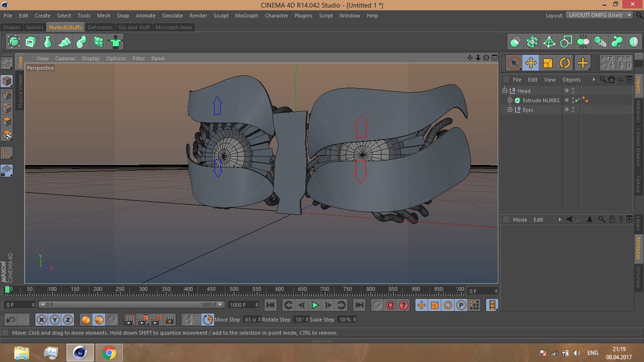Viewport: 644px width, 362px height.
Task: Add an Extrude NURBS from toolbar
Action: [31, 41]
